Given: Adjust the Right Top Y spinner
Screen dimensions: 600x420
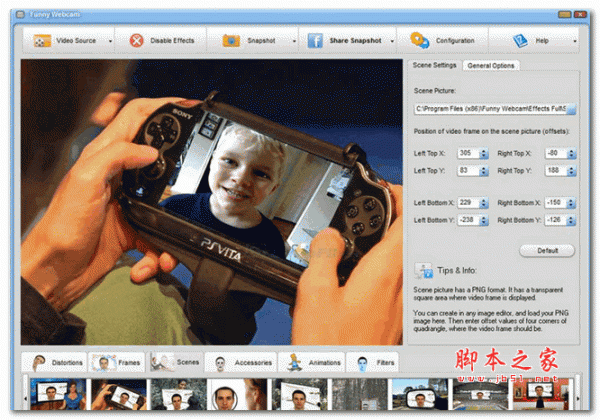Looking at the screenshot, I should coord(572,171).
